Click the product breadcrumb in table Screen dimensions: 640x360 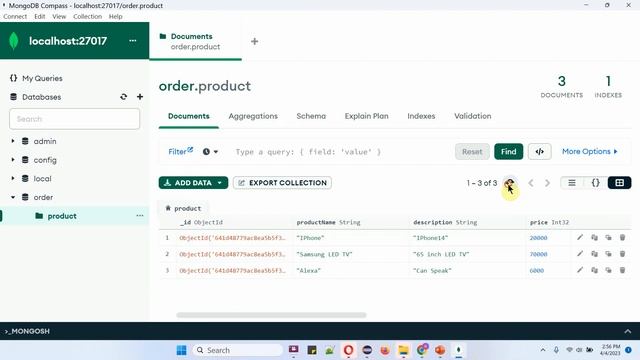(x=183, y=208)
